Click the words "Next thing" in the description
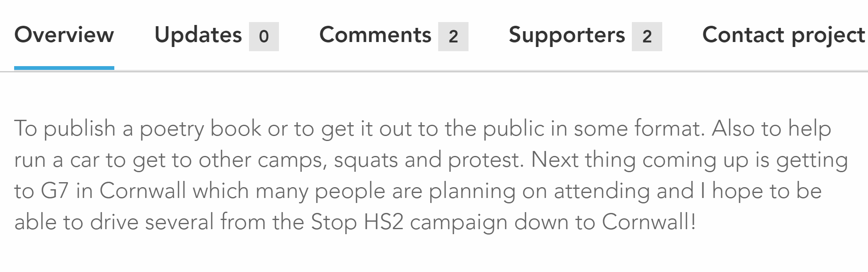The width and height of the screenshot is (868, 272). (583, 160)
